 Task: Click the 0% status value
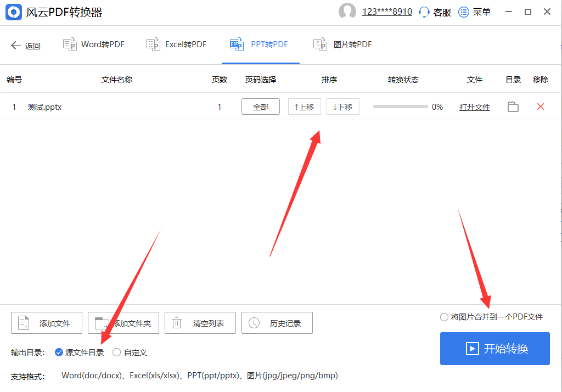[x=437, y=107]
